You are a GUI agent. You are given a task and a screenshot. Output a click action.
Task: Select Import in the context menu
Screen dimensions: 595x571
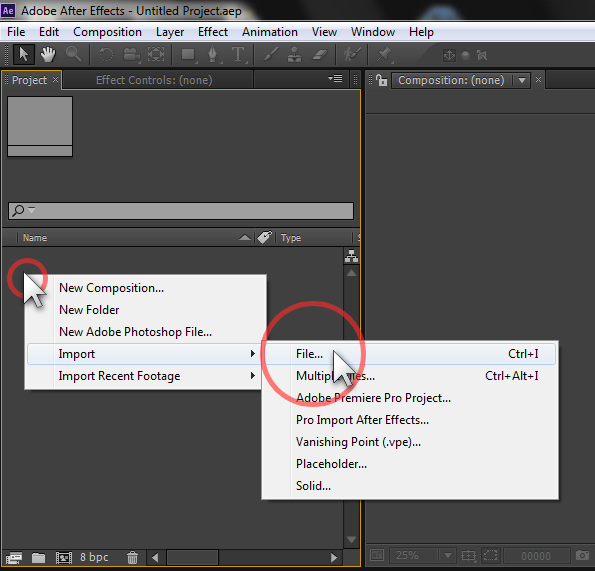(x=144, y=354)
